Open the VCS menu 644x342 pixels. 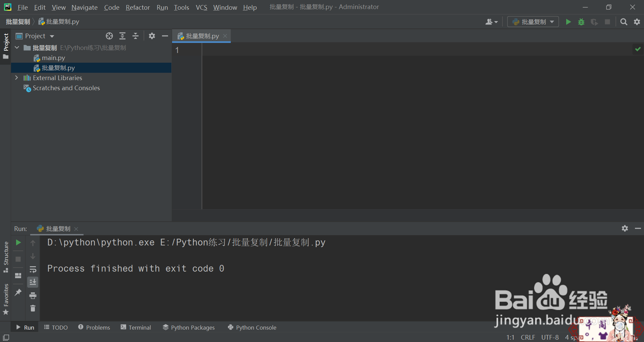click(202, 7)
